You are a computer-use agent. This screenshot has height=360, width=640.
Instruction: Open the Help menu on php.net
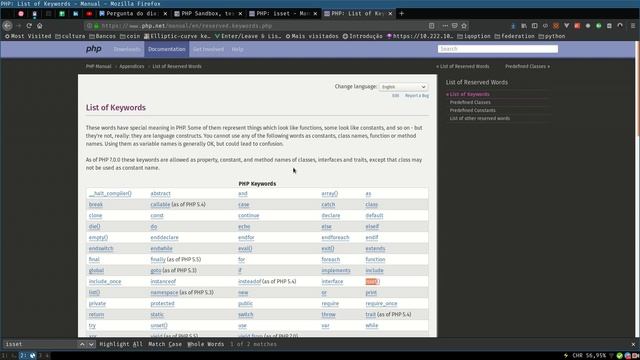point(238,49)
